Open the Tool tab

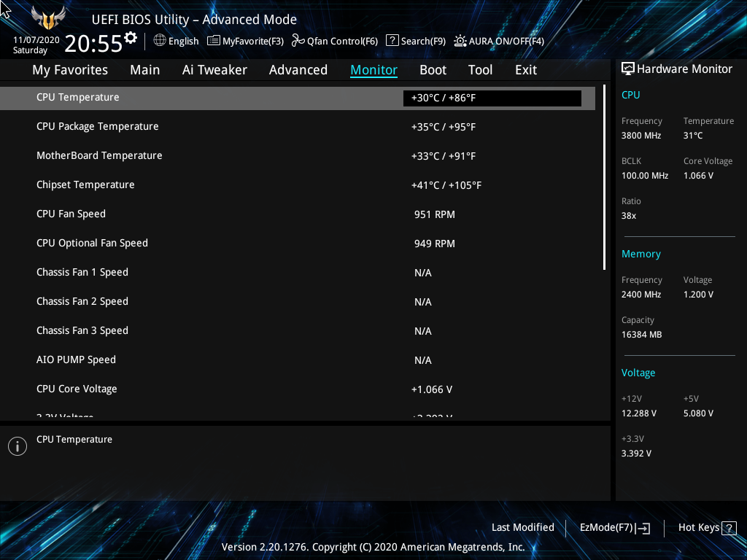(x=480, y=70)
